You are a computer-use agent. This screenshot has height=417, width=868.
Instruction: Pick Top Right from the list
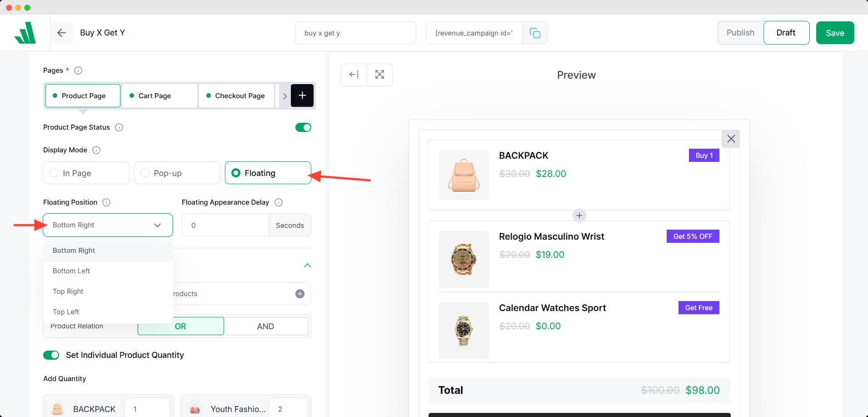pyautogui.click(x=108, y=291)
